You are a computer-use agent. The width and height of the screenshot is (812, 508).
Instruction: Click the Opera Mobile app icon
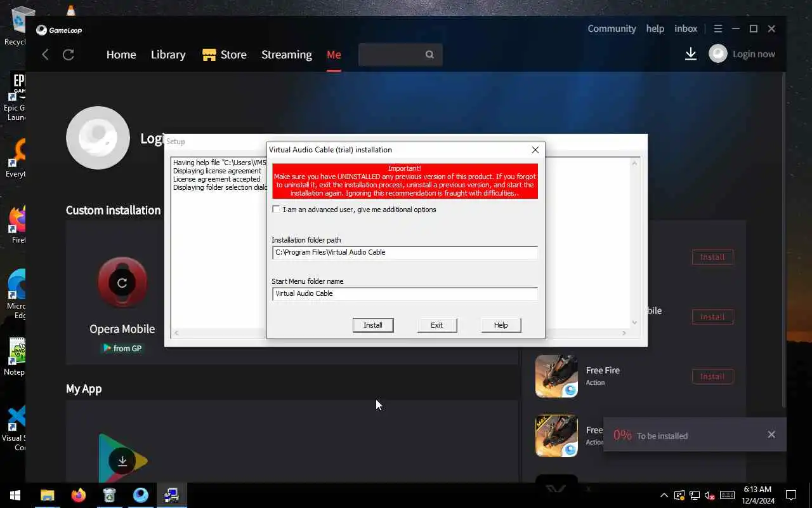click(122, 283)
